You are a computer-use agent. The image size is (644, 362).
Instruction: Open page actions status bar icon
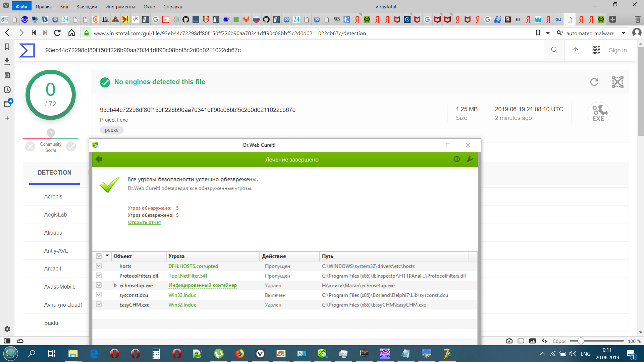point(544,341)
